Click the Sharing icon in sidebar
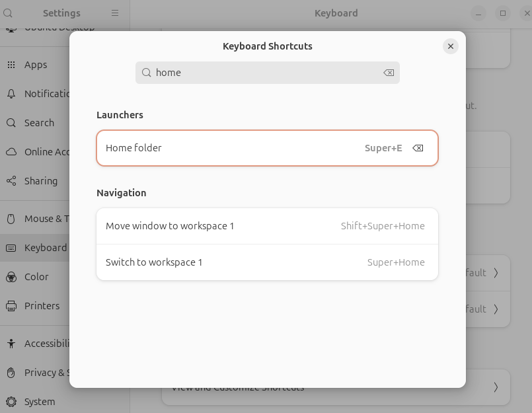Image resolution: width=532 pixels, height=413 pixels. pyautogui.click(x=11, y=181)
